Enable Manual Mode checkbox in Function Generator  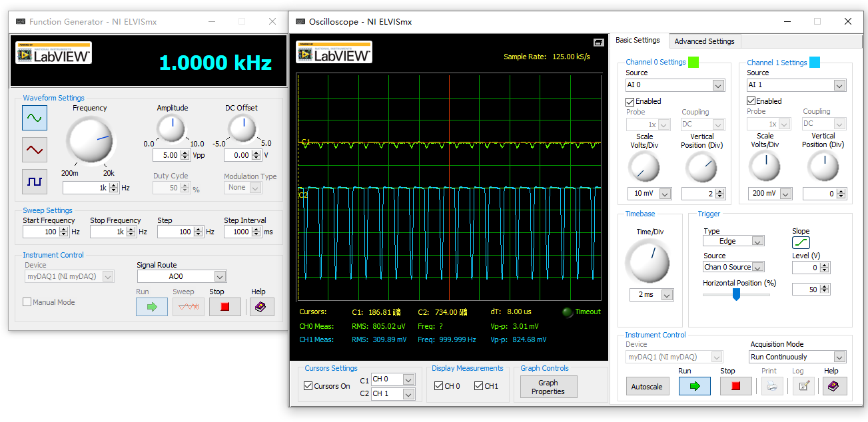click(x=27, y=302)
